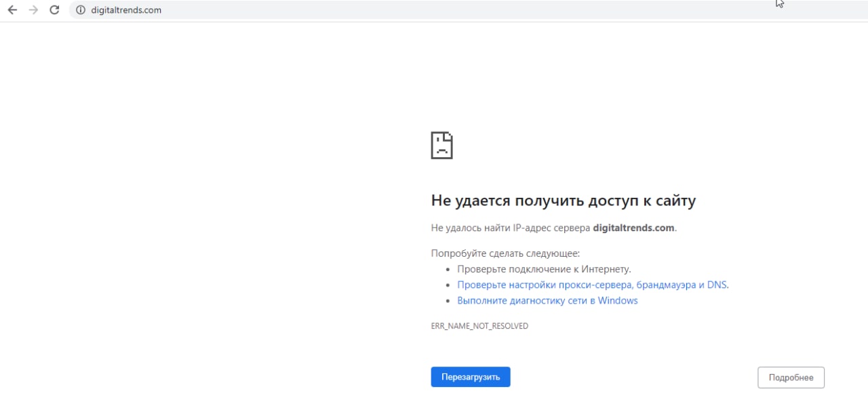Click the blue Перезагрузить button
The height and width of the screenshot is (410, 868).
point(471,377)
